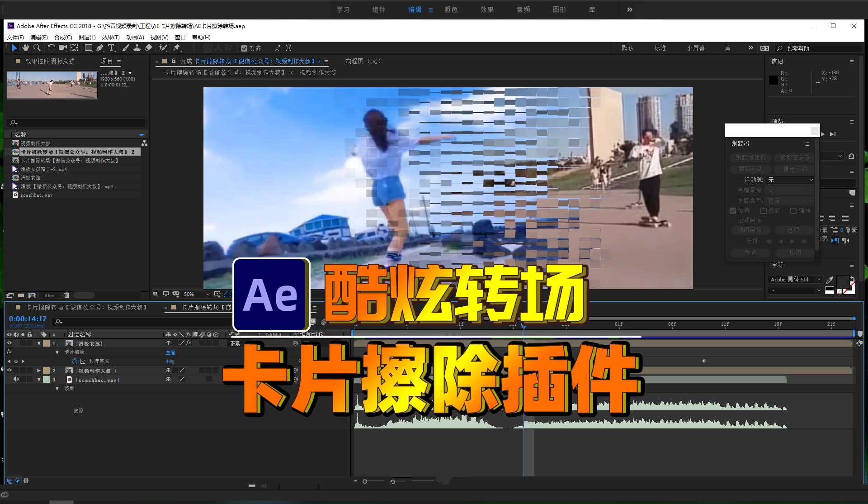Toggle the 位置 checkbox in tracker panel

[733, 211]
